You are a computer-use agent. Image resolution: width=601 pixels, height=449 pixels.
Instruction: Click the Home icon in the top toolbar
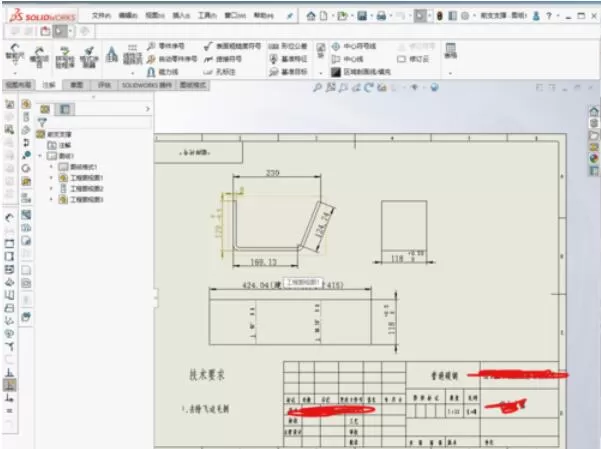(311, 16)
